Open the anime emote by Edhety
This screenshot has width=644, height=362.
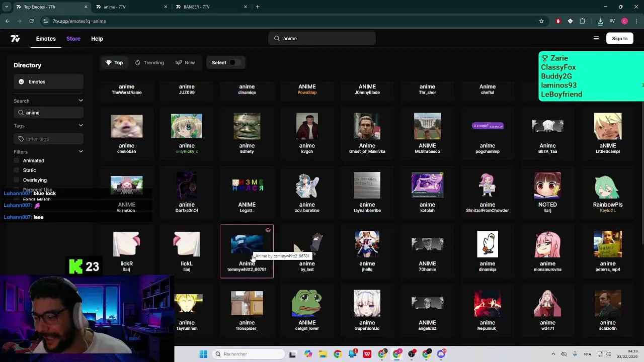pyautogui.click(x=247, y=134)
